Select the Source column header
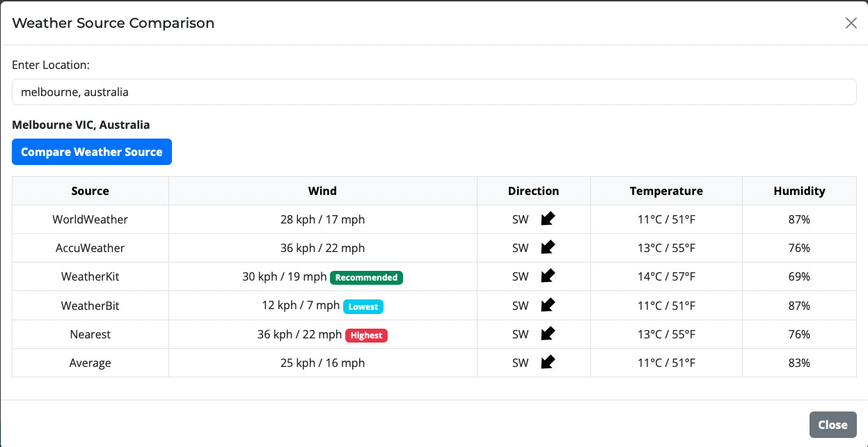 point(90,191)
